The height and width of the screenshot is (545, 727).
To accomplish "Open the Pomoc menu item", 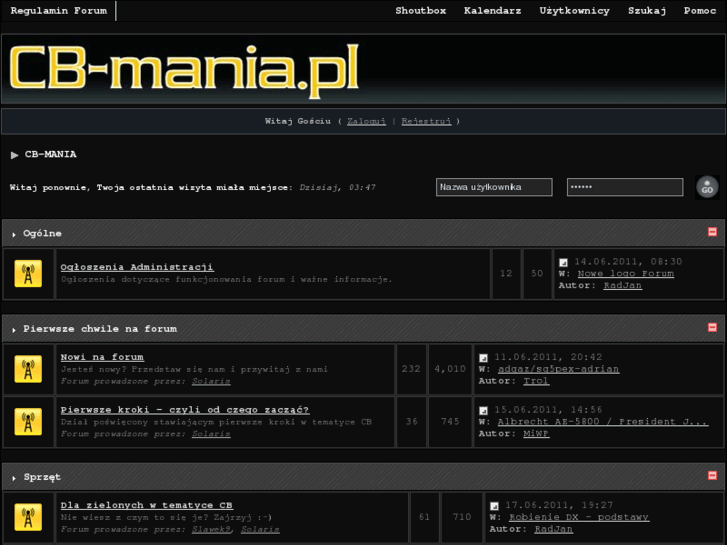I will coord(700,11).
